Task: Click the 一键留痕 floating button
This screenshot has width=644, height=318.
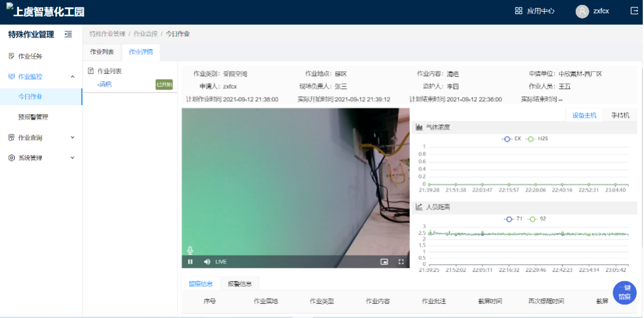Action: tap(624, 292)
